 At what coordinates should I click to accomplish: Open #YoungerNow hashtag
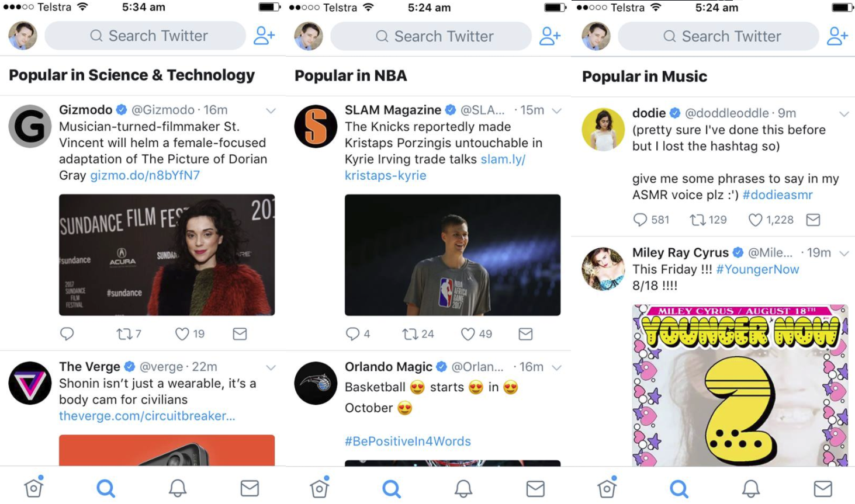point(757,269)
